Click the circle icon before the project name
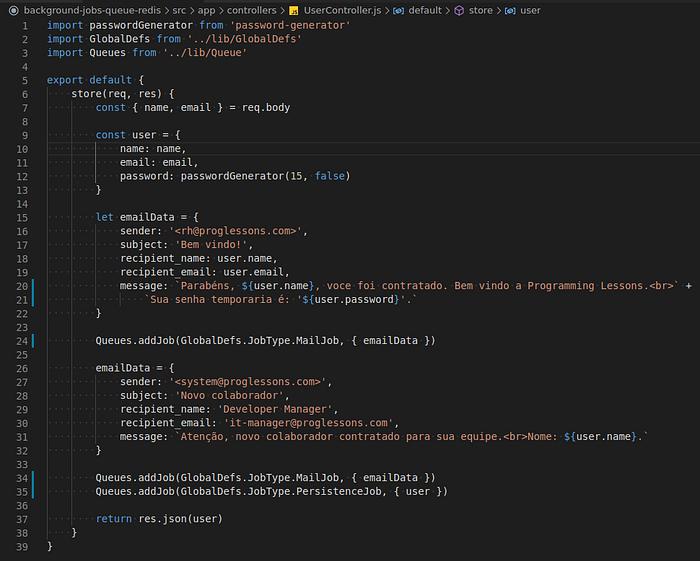Screen dimensions: 700x561 [x=14, y=11]
